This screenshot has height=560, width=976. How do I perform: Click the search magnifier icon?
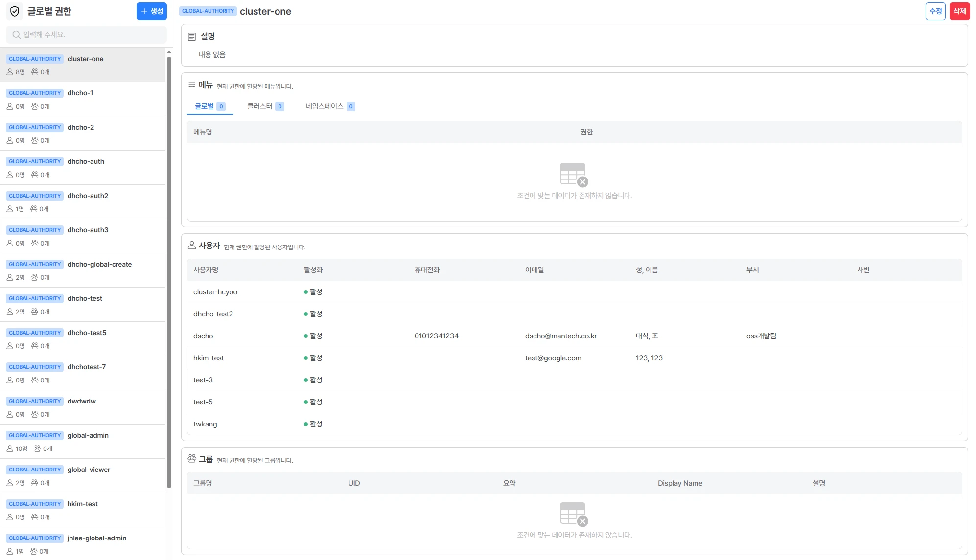(x=17, y=35)
